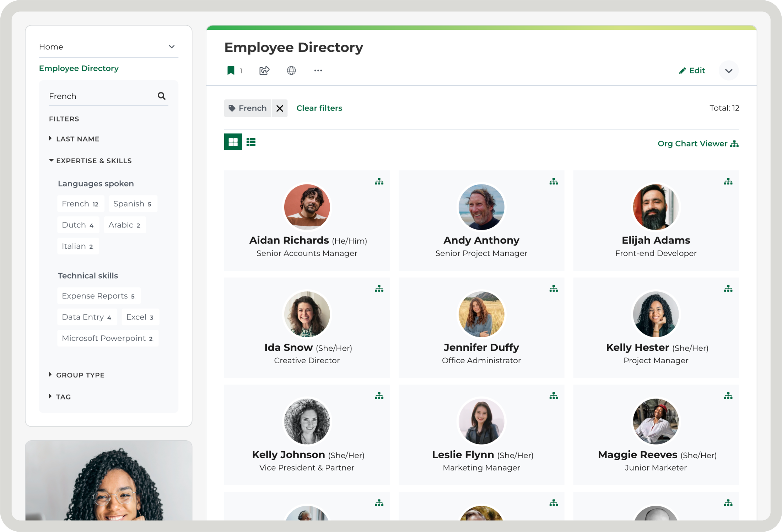This screenshot has height=532, width=782.
Task: Click the Front-end Developer title text
Action: [656, 253]
